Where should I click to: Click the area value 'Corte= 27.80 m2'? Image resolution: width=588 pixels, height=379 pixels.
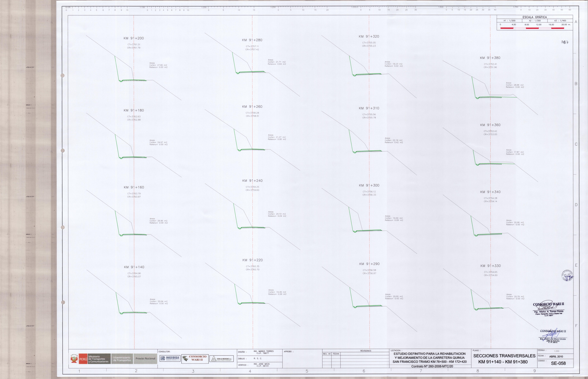click(x=158, y=65)
